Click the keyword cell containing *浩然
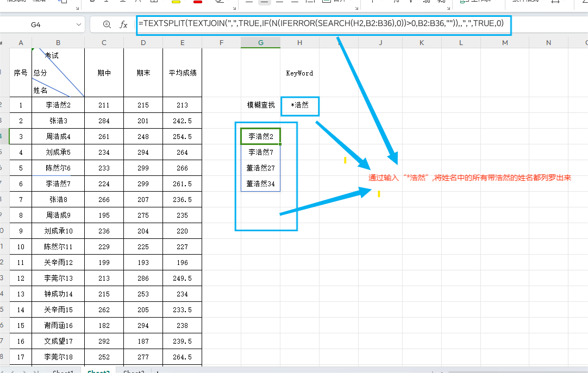Screen dimensions: 588x373 (299, 105)
